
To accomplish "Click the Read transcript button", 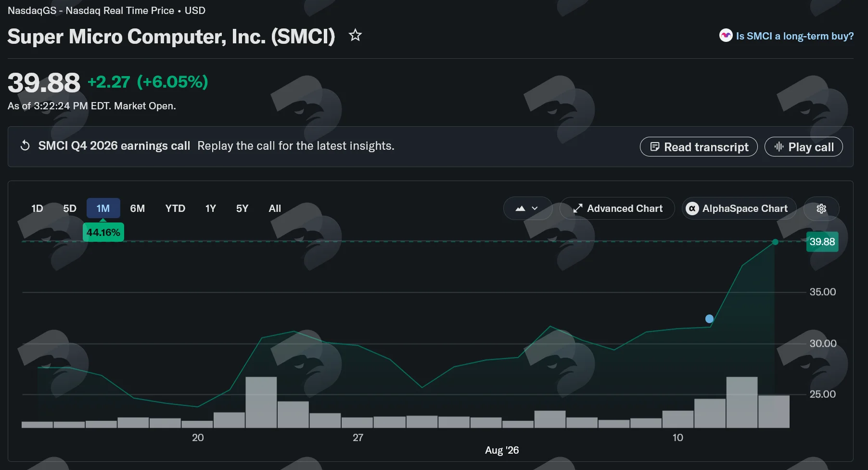I will pyautogui.click(x=699, y=147).
